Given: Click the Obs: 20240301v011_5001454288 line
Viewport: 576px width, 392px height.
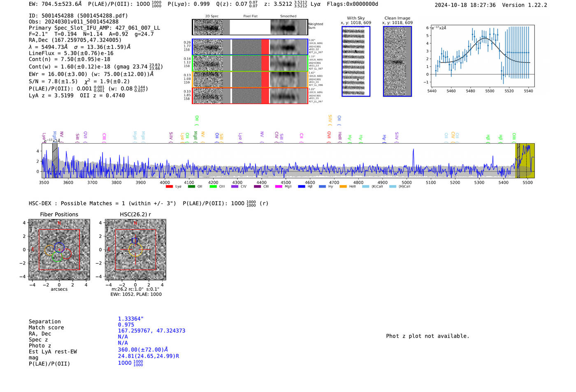Looking at the screenshot, I should [74, 22].
